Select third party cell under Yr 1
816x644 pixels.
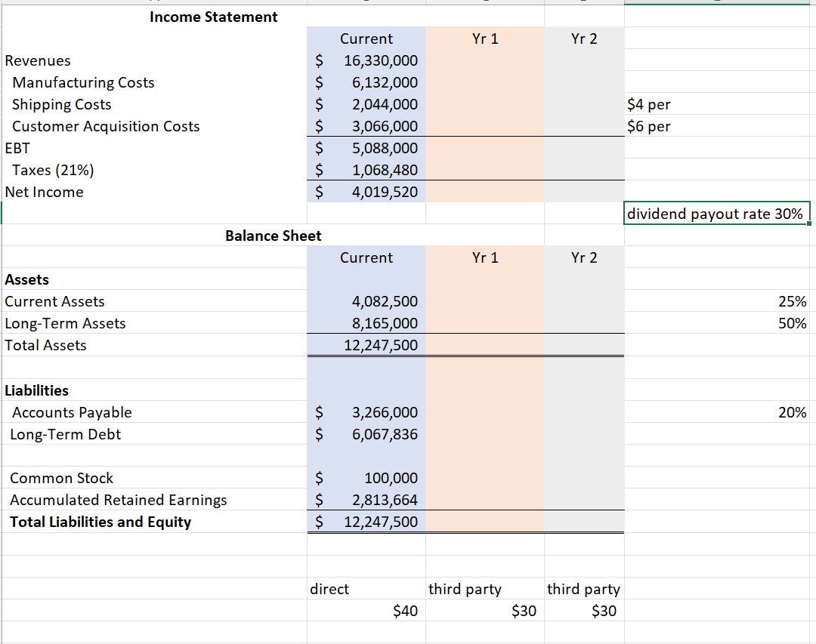(x=485, y=588)
